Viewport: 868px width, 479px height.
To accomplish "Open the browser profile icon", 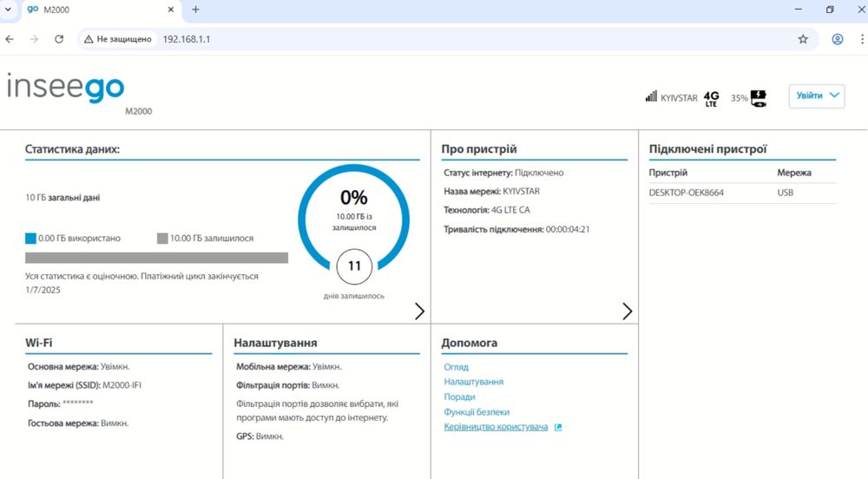I will click(838, 39).
